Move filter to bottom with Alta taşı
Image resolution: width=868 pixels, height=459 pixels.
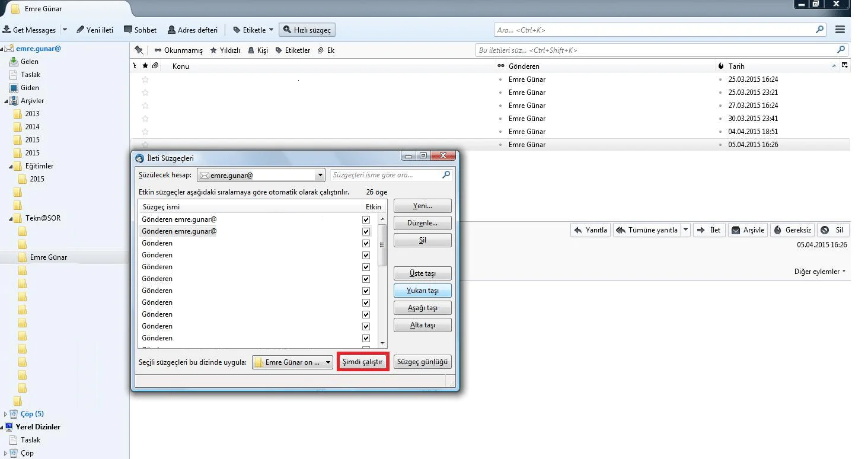coord(422,325)
